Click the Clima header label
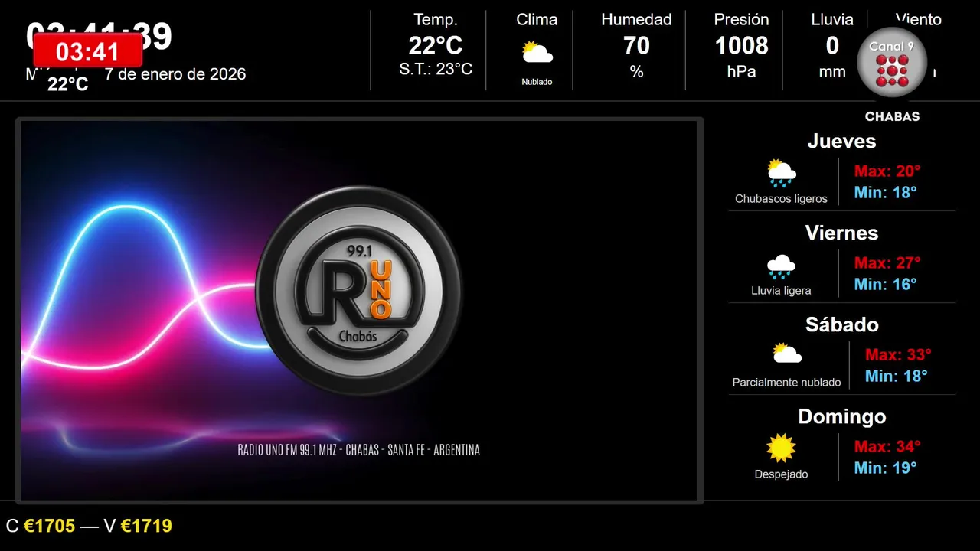The width and height of the screenshot is (980, 551). point(537,19)
